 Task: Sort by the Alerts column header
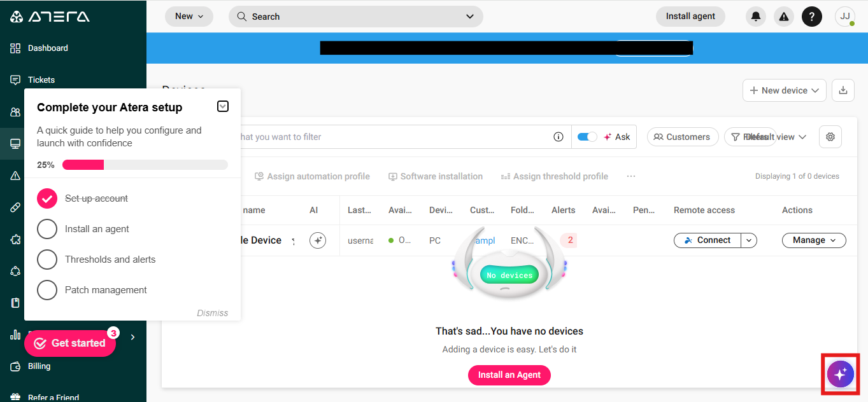click(x=564, y=210)
